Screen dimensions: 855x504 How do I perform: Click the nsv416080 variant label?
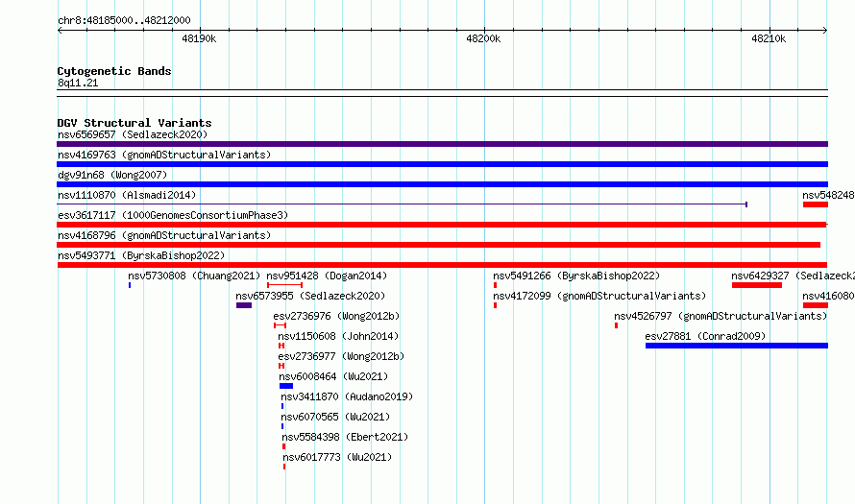[828, 296]
